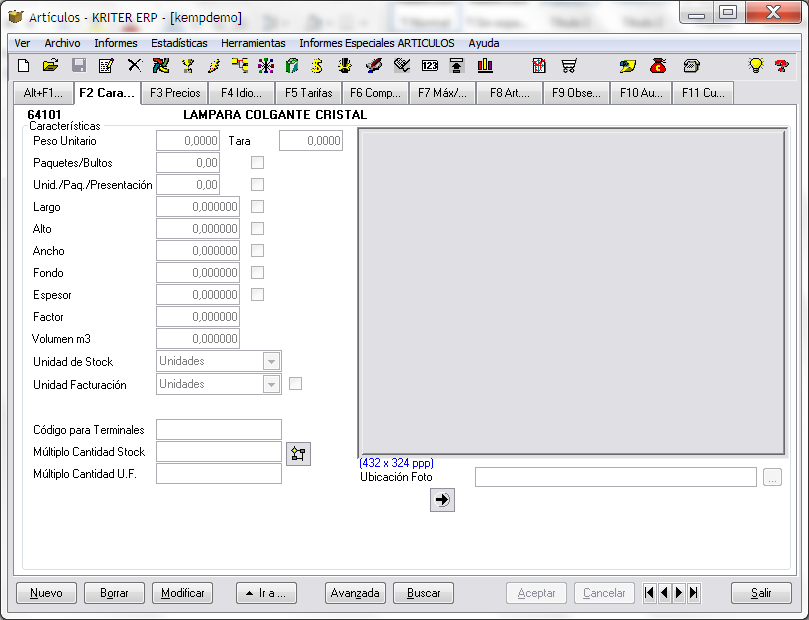This screenshot has height=620, width=809.
Task: Click the light bulb toolbar icon
Action: click(x=756, y=66)
